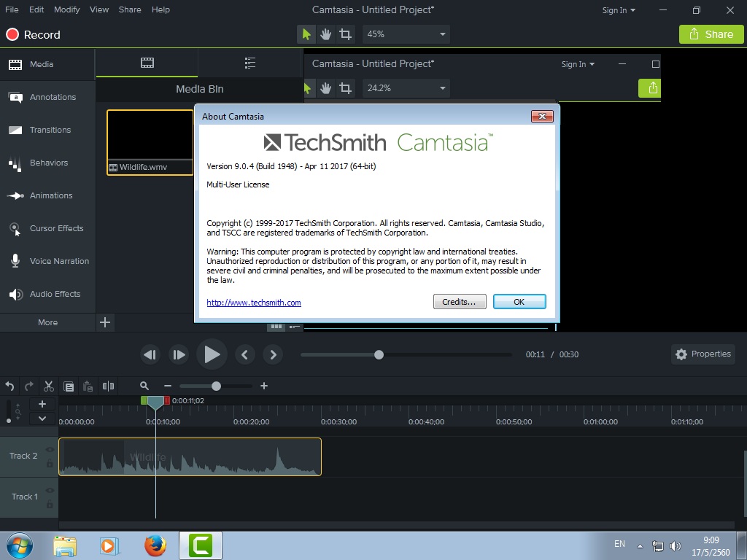Open Sign In dropdown in canvas preview
The width and height of the screenshot is (747, 560).
[578, 64]
